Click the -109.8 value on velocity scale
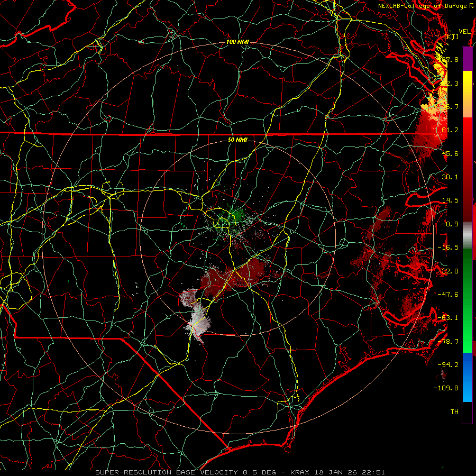The width and height of the screenshot is (476, 476). tap(446, 388)
